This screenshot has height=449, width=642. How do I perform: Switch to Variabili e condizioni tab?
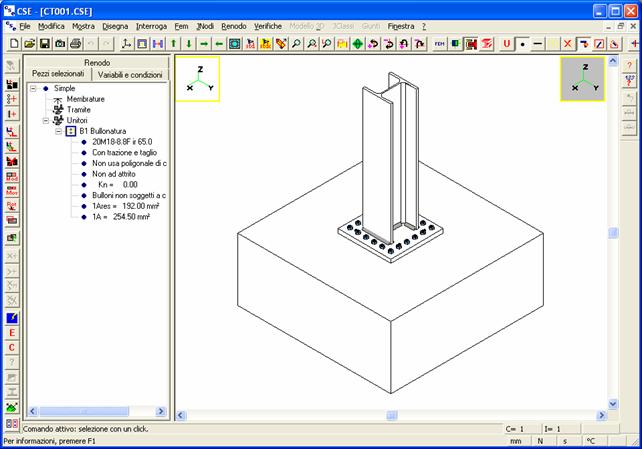[130, 75]
